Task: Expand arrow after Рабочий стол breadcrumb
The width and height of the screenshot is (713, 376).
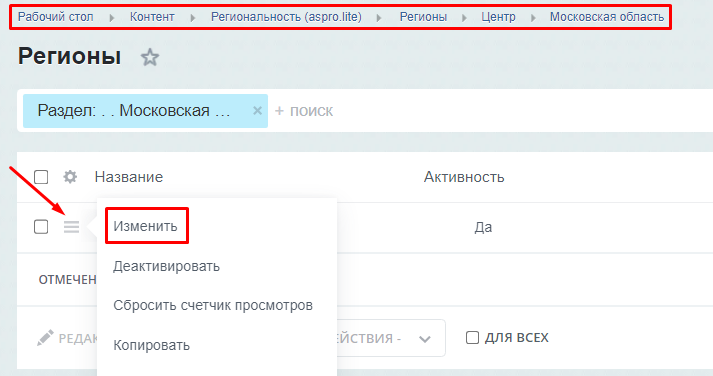Action: click(111, 18)
